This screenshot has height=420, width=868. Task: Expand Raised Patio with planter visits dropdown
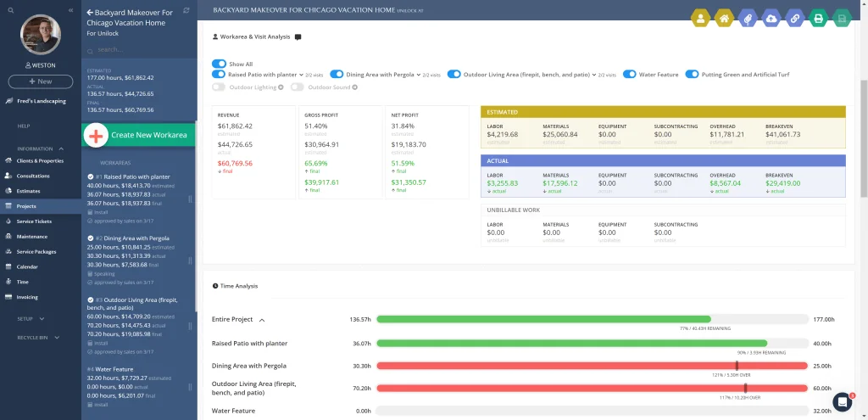click(301, 75)
